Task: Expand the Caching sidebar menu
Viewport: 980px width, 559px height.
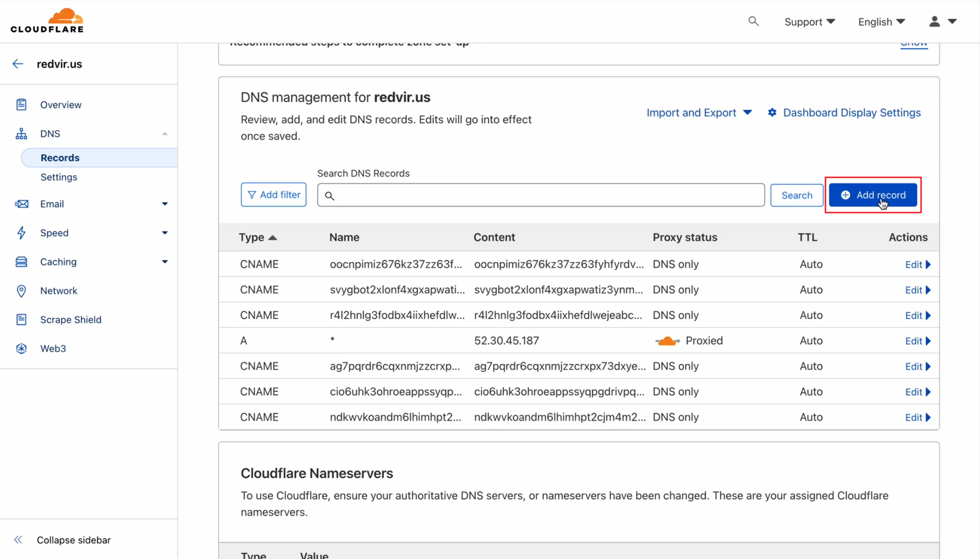Action: [x=165, y=262]
